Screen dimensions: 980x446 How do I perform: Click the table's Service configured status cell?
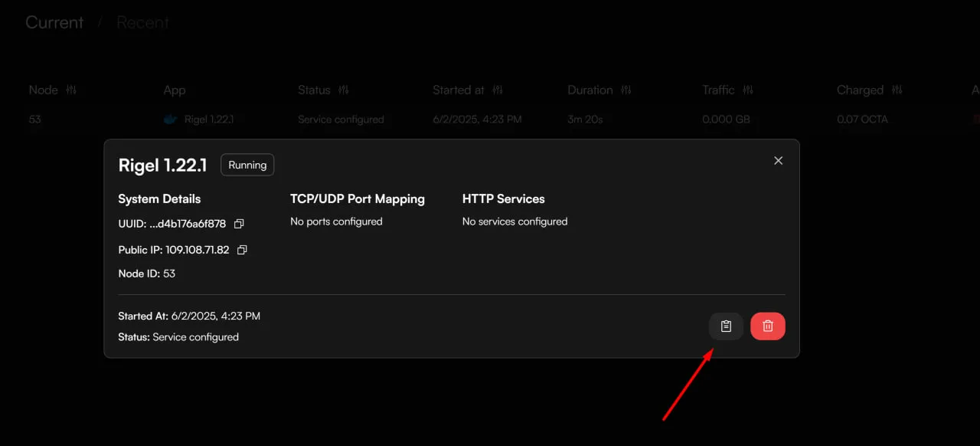341,120
